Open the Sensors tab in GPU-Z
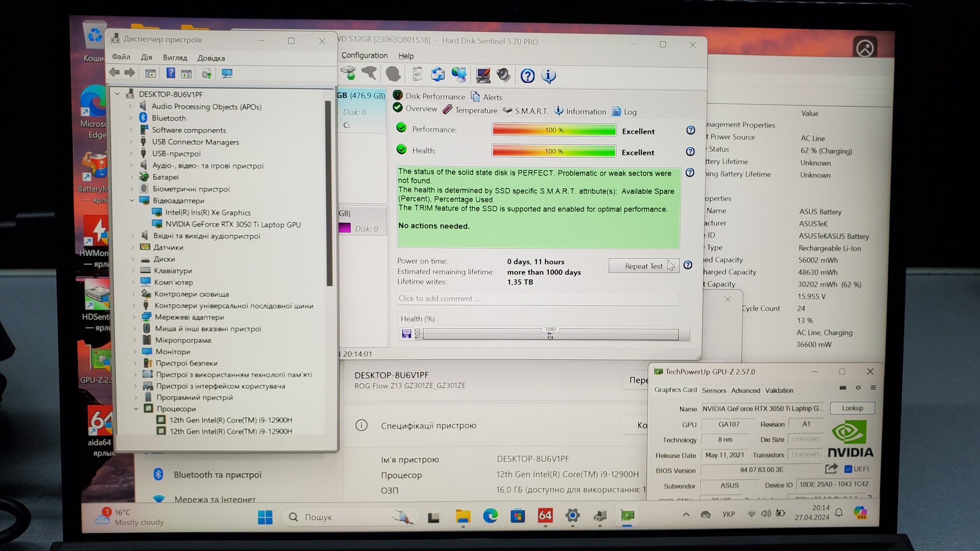 (714, 391)
